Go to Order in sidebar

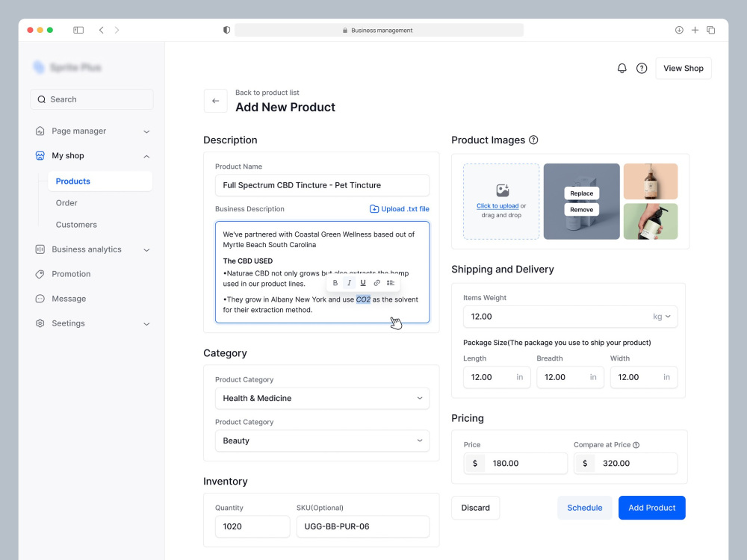tap(66, 203)
